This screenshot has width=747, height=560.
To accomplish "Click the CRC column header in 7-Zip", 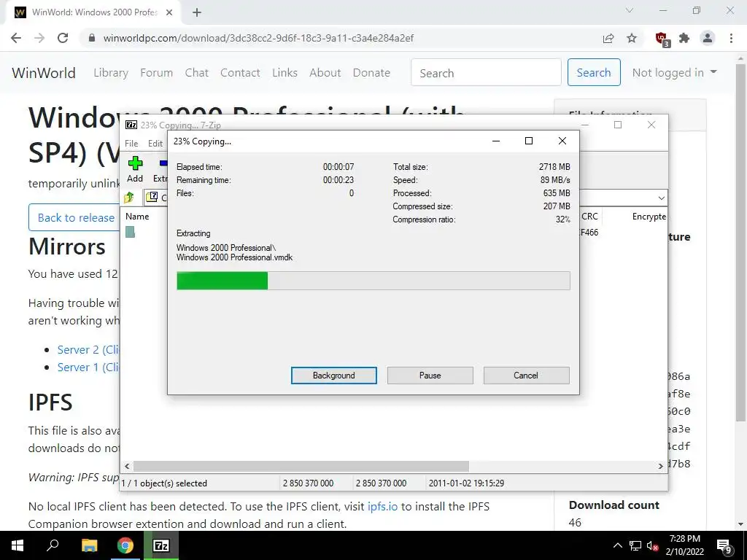I will 589,216.
